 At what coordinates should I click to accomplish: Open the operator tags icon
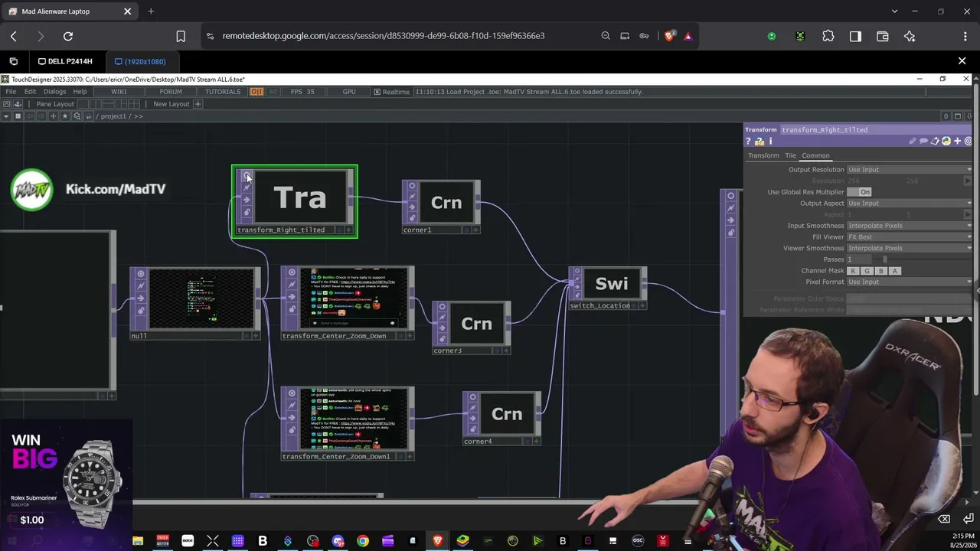point(936,142)
